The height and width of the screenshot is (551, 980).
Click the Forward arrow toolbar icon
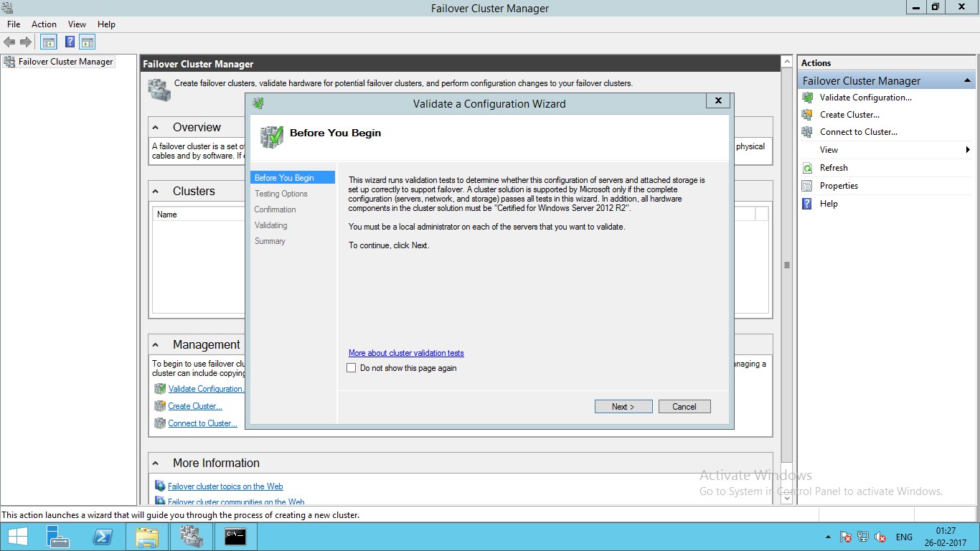(26, 42)
